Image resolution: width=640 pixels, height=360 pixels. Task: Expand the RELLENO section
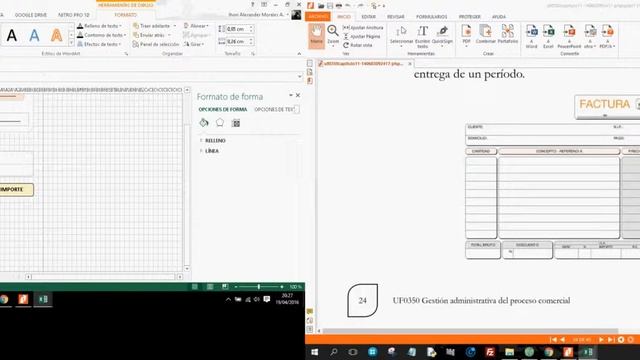tap(213, 140)
